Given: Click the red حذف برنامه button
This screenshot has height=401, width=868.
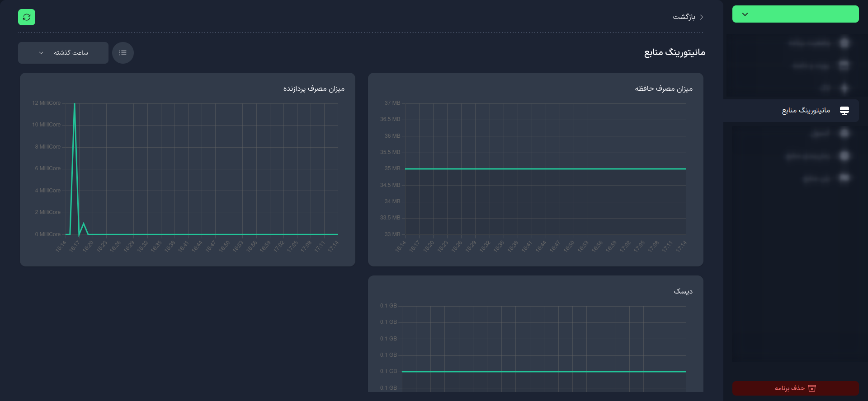Looking at the screenshot, I should (796, 388).
